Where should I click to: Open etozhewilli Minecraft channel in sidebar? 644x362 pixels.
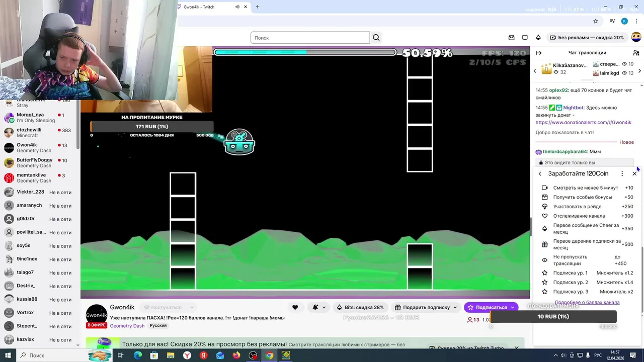tap(39, 133)
